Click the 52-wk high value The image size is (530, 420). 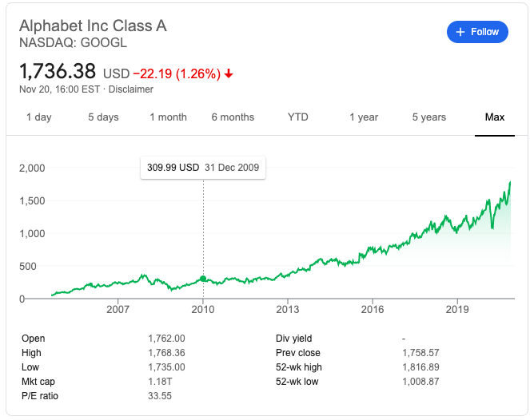[418, 367]
